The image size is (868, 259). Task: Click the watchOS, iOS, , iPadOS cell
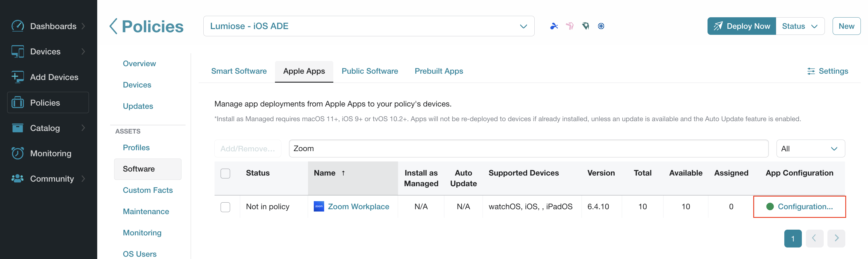coord(530,206)
